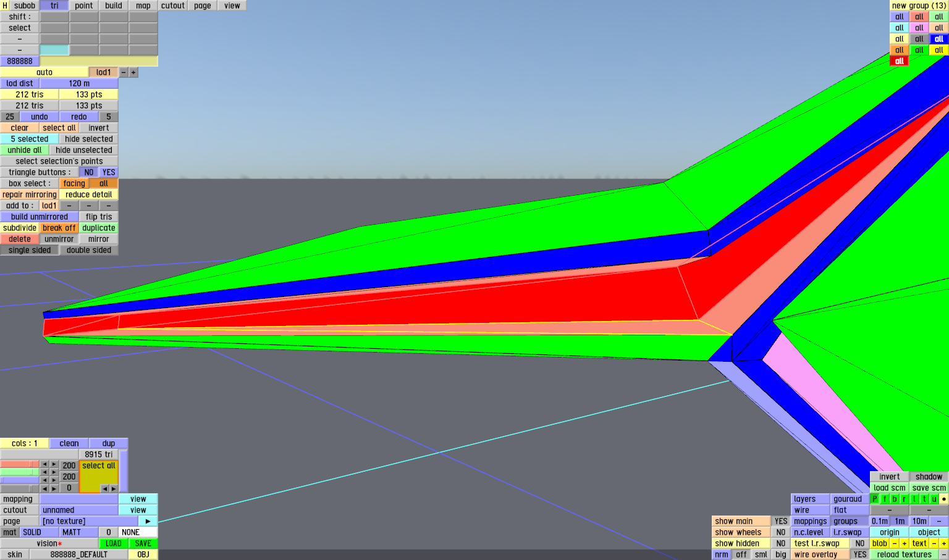Screen dimensions: 949x560
Task: Click the 120 m lod dist value
Action: pos(79,83)
